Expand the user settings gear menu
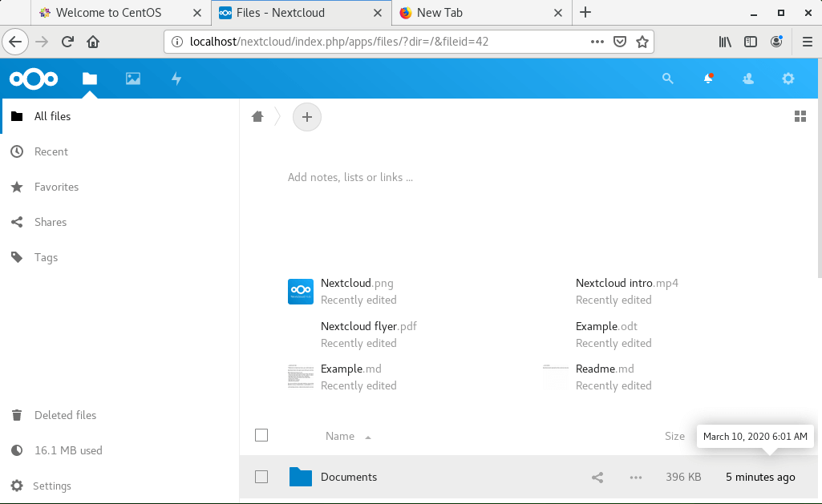Image resolution: width=822 pixels, height=504 pixels. click(x=788, y=79)
